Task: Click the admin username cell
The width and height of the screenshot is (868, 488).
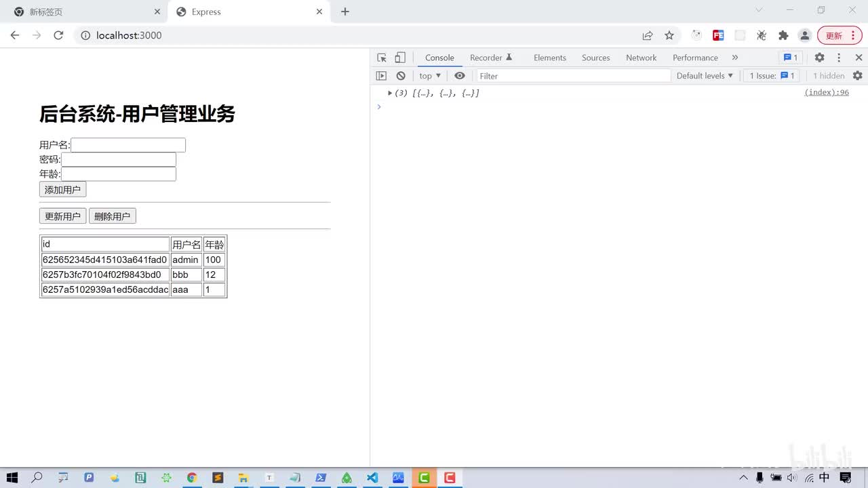Action: point(186,260)
